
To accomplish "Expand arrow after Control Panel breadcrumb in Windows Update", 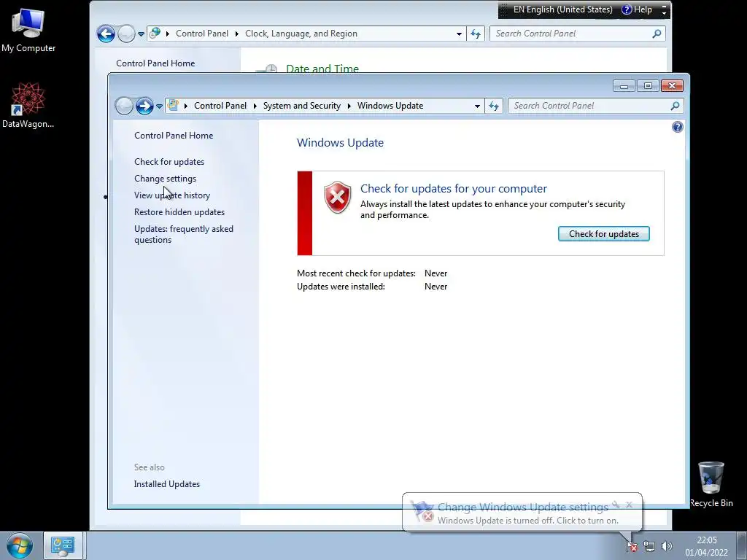I will pyautogui.click(x=255, y=106).
